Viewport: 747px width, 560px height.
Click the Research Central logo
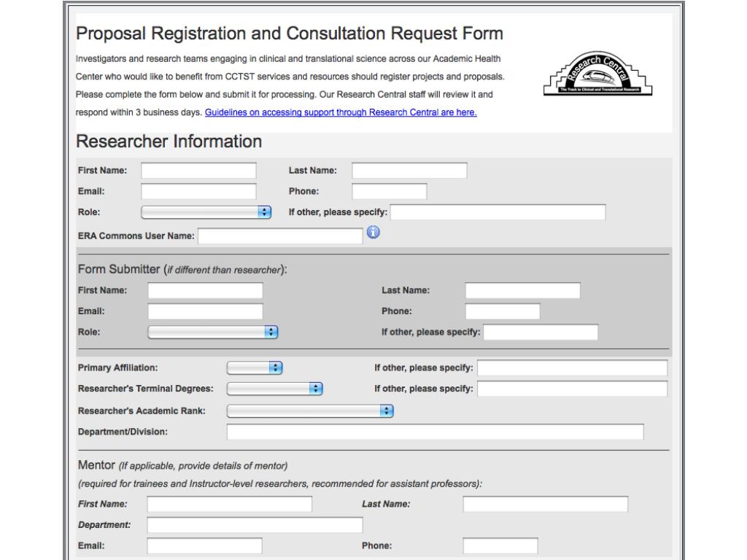click(x=598, y=74)
